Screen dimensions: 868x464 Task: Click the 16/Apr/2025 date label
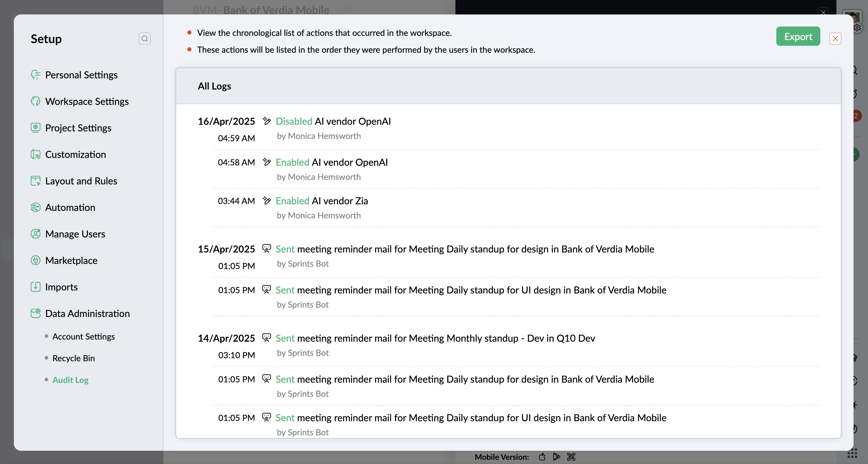coord(226,121)
